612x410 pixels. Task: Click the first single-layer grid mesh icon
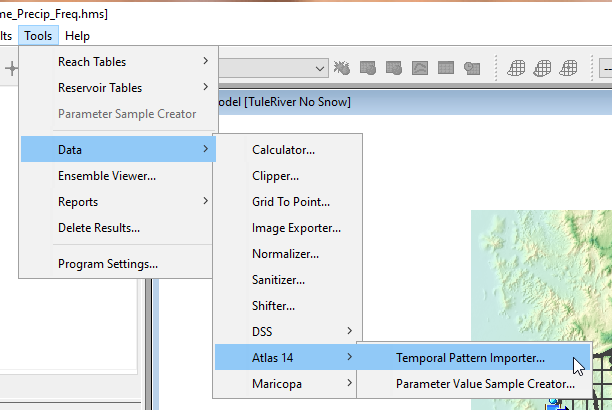pos(516,68)
